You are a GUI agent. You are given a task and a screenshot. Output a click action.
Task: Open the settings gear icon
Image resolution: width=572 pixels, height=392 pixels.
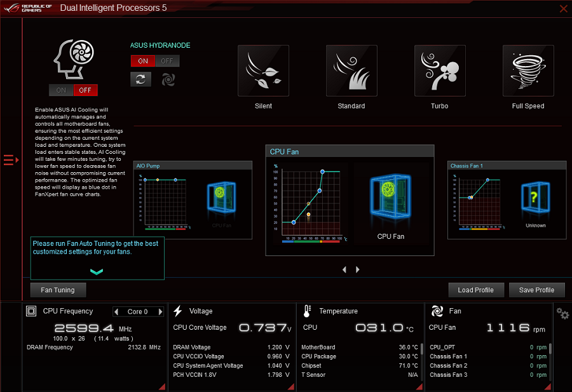click(x=562, y=313)
